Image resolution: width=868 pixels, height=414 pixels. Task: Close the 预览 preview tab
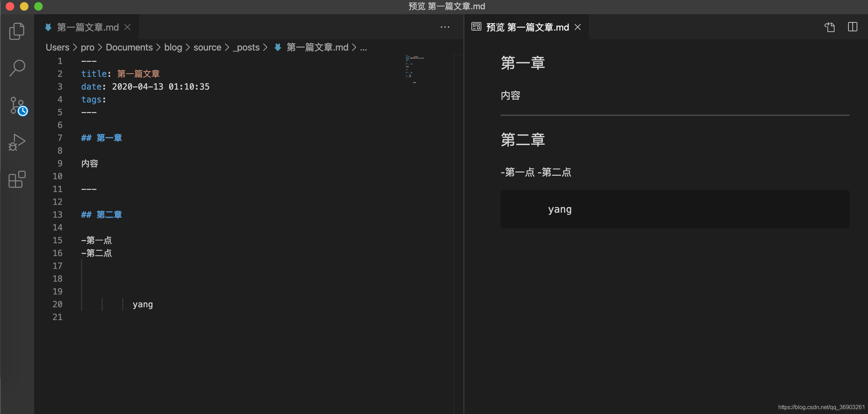click(577, 27)
